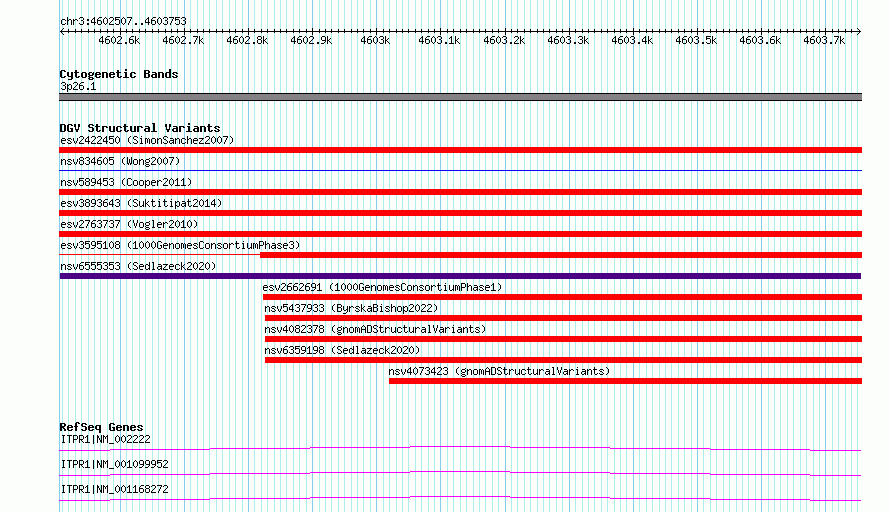
Task: Click the 4602.6k ruler tick label
Action: coord(119,40)
